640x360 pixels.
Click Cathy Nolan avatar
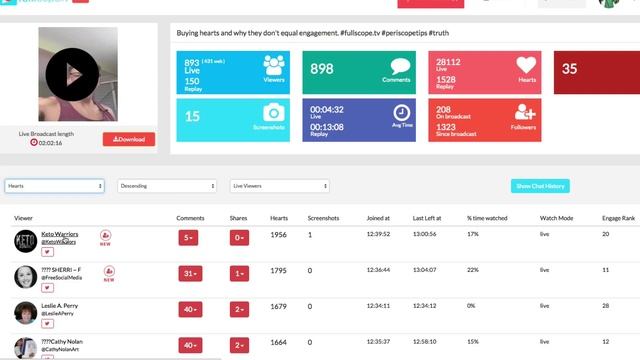pyautogui.click(x=25, y=348)
